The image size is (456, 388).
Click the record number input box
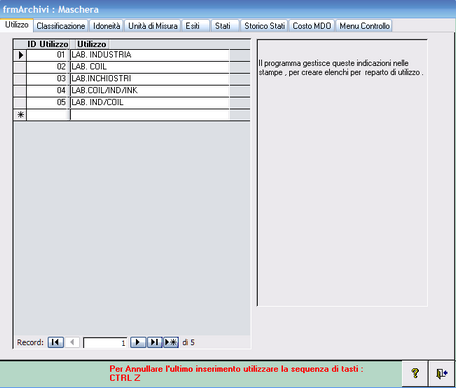tap(105, 343)
